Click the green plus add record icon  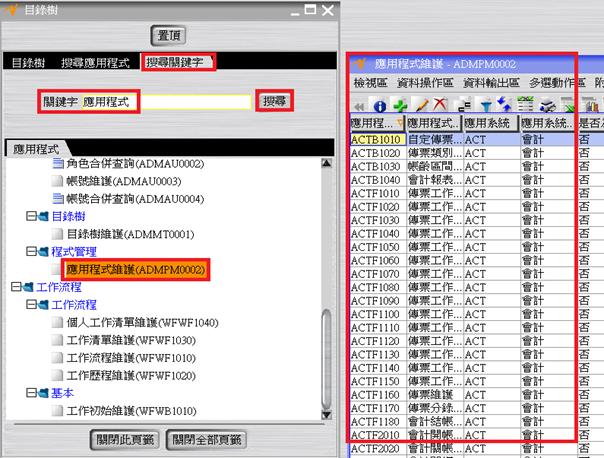400,104
